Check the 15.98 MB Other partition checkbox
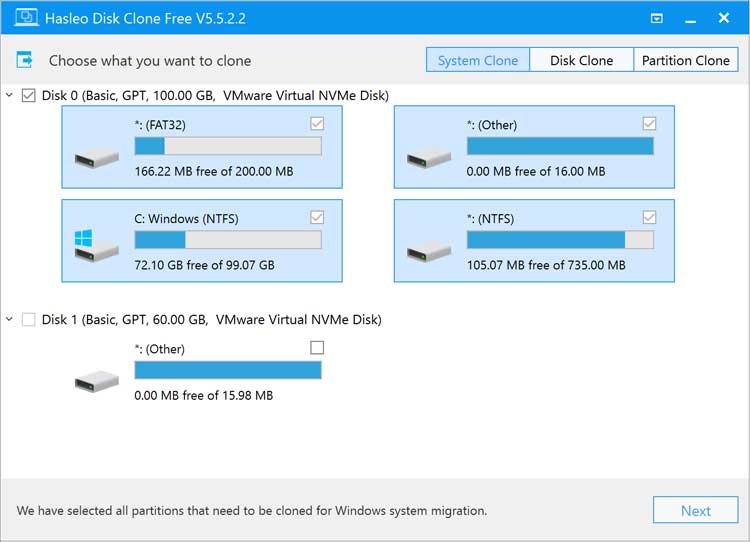Screen dimensions: 750x542 point(317,347)
